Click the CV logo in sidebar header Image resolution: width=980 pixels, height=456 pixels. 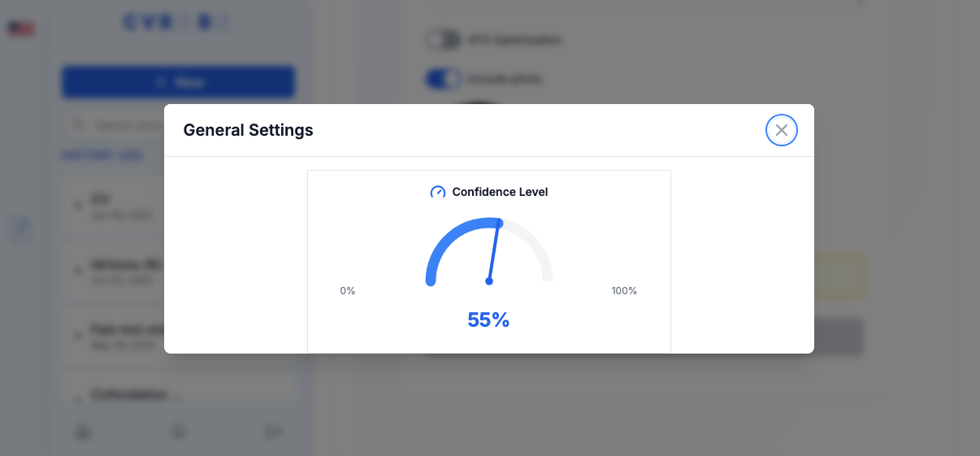tap(177, 24)
